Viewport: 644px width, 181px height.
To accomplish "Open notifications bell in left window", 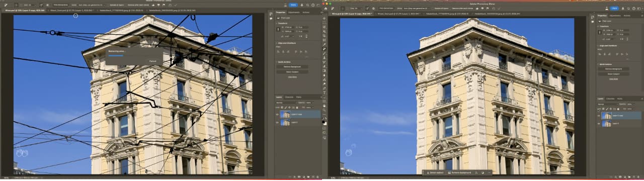I will 302,5.
